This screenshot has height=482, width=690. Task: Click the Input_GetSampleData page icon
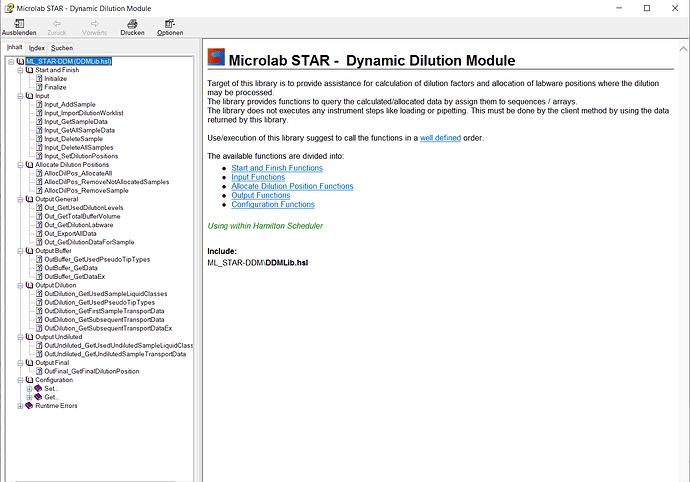(x=39, y=121)
